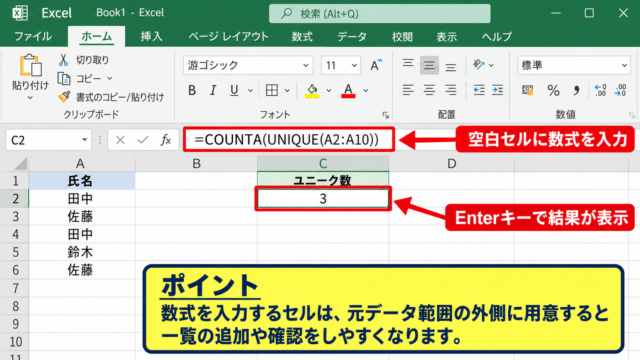Switch to the 数式 tab
Viewport: 640px width, 360px height.
coord(302,37)
